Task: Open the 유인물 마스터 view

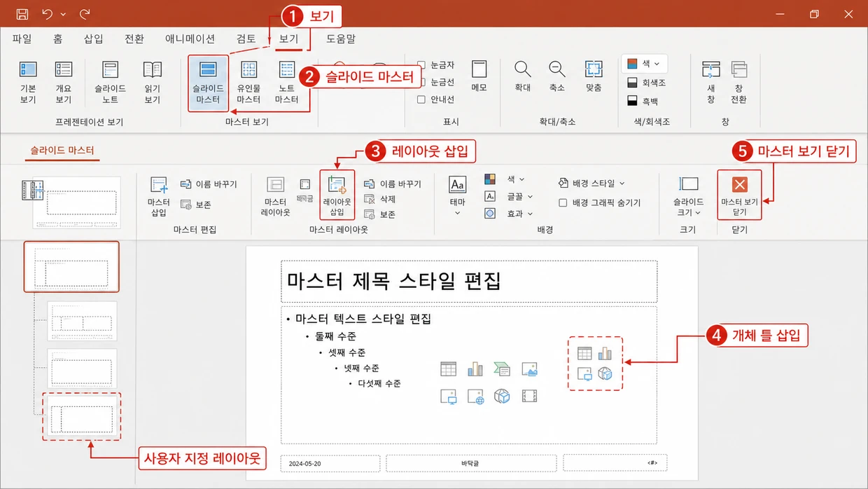Action: tap(248, 82)
